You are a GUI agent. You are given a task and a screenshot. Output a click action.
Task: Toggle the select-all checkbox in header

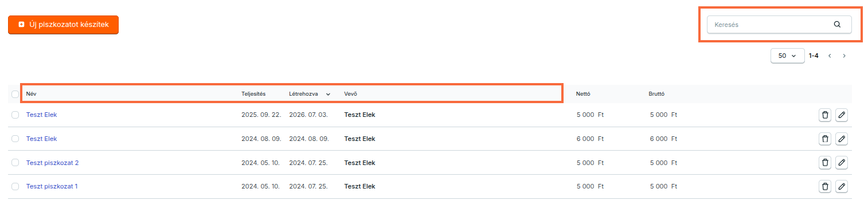(x=15, y=94)
